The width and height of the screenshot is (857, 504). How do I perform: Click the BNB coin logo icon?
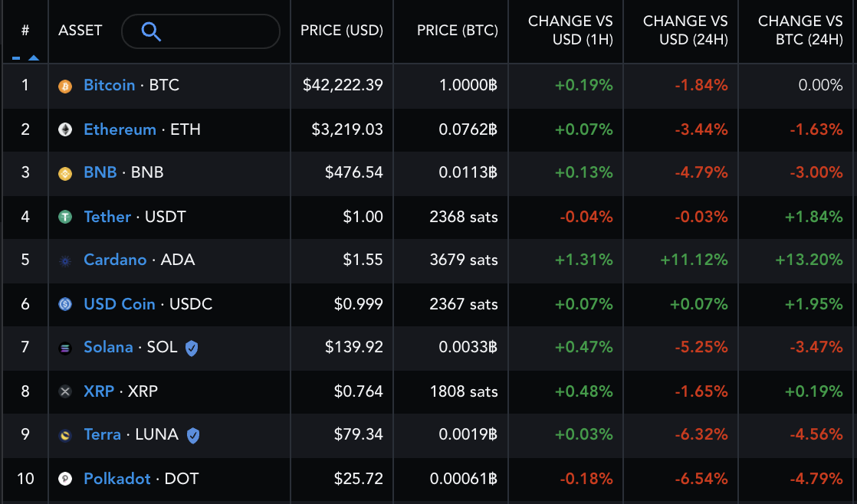(65, 173)
